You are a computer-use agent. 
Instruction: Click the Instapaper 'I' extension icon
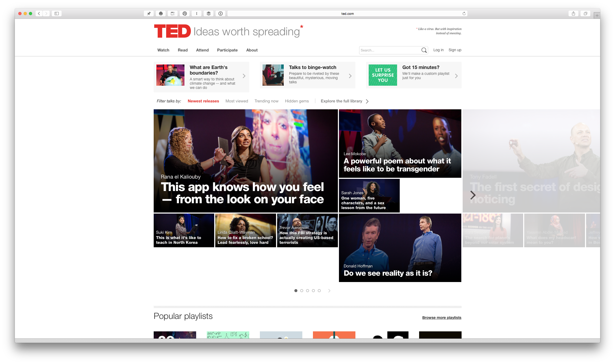(x=197, y=14)
